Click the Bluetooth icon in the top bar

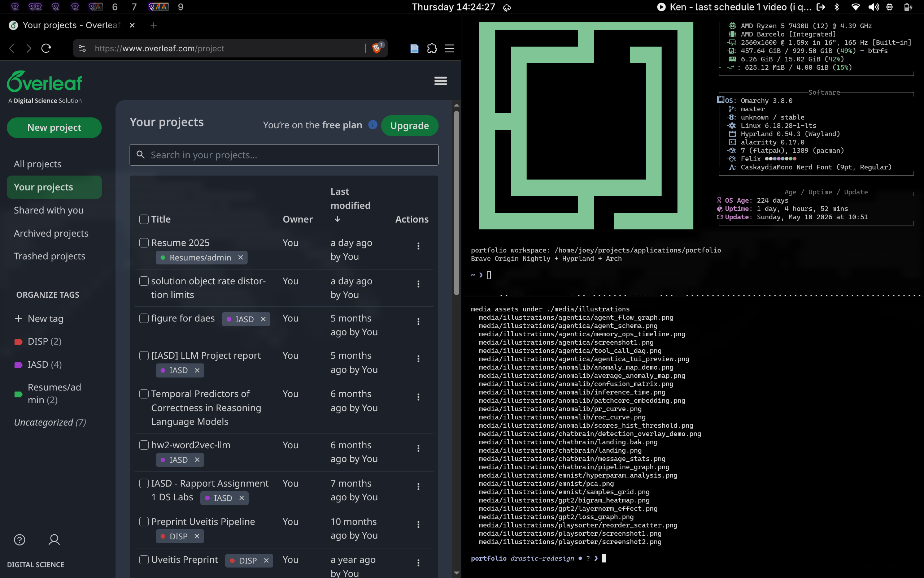837,7
